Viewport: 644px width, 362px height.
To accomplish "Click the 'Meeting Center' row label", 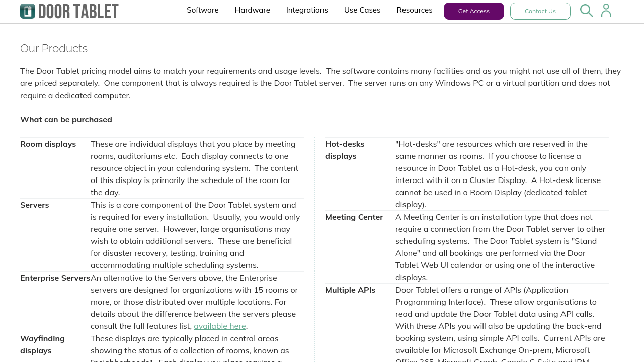I will 354,217.
